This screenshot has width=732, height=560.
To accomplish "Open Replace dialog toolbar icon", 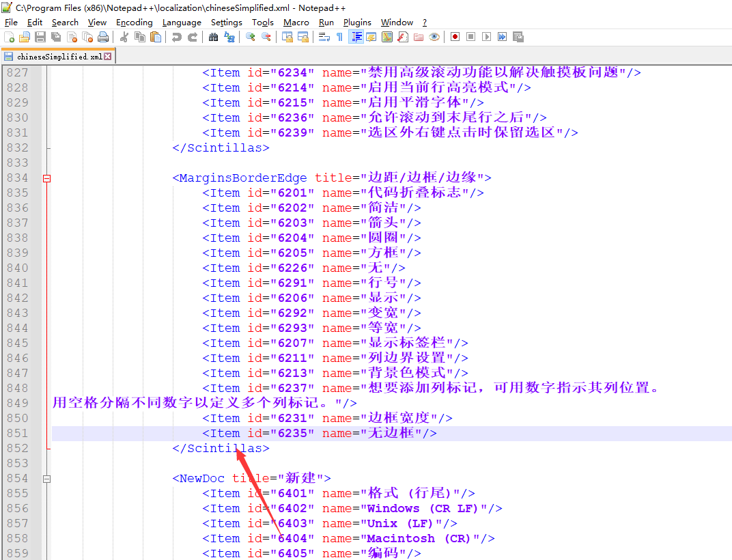I will click(x=229, y=38).
